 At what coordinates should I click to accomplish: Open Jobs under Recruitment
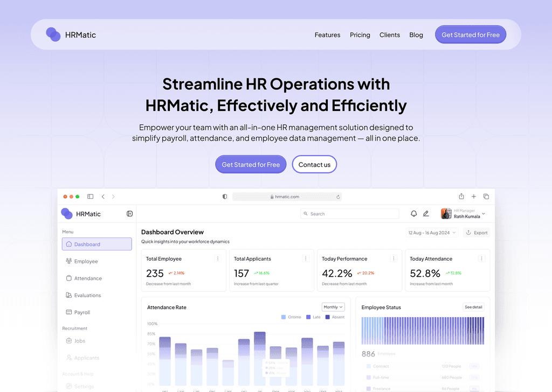click(x=80, y=341)
